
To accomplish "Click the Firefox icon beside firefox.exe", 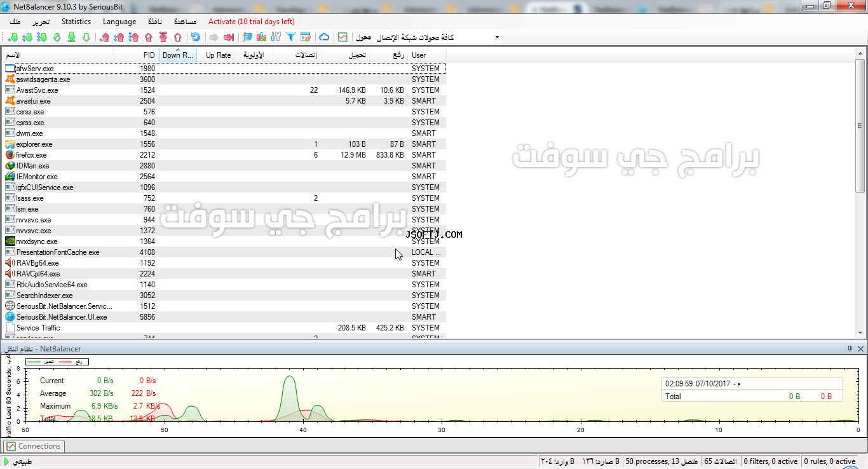I will (x=10, y=154).
